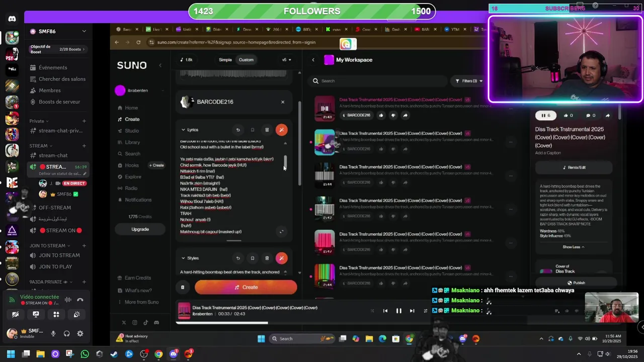Deafen Discord headphones icon
Viewport: 644px width, 362px height.
click(x=66, y=333)
